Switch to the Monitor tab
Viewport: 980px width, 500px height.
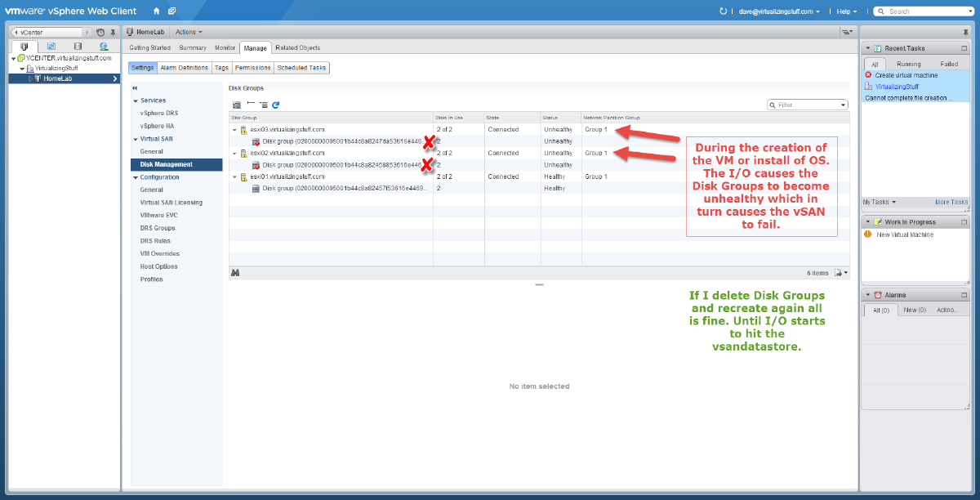(x=225, y=47)
